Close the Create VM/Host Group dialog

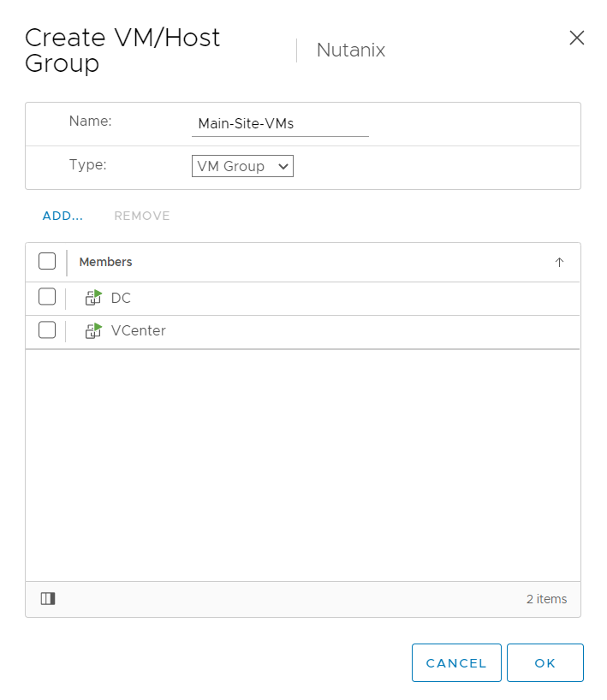click(577, 38)
